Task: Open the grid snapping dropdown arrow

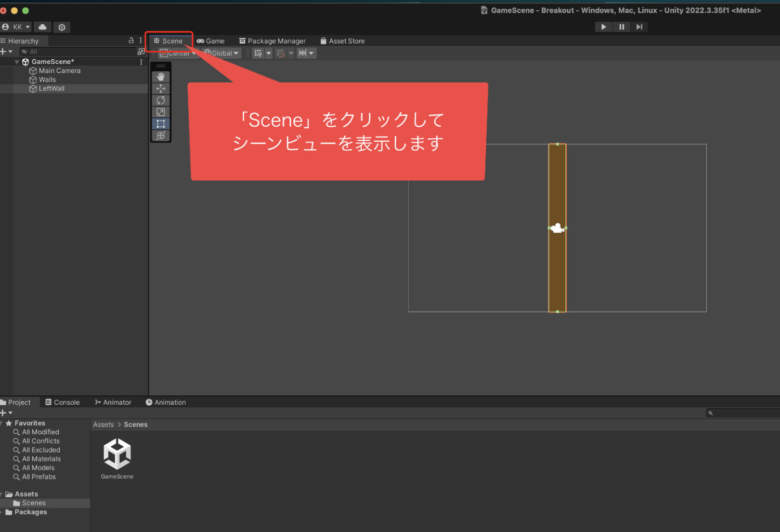Action: (x=291, y=53)
